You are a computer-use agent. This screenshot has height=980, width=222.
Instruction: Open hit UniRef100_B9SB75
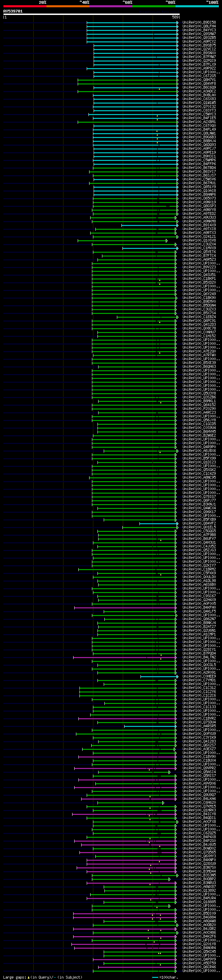click(199, 45)
